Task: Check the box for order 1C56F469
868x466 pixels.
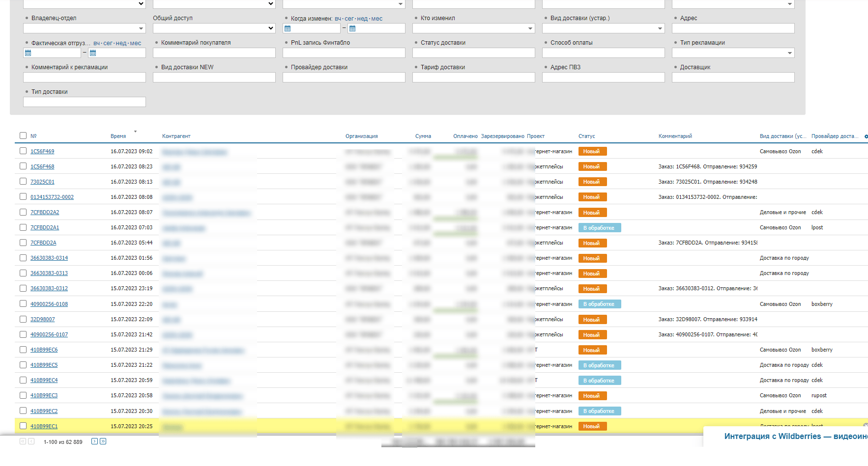Action: point(23,151)
